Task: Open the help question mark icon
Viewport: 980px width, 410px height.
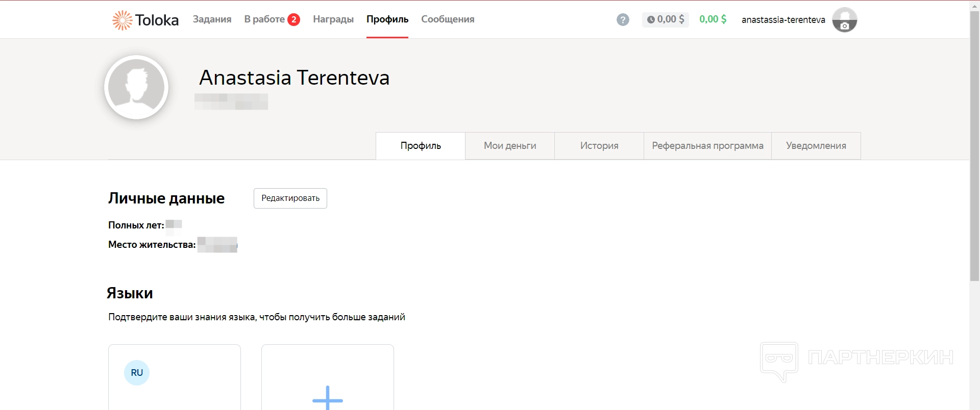Action: click(623, 20)
